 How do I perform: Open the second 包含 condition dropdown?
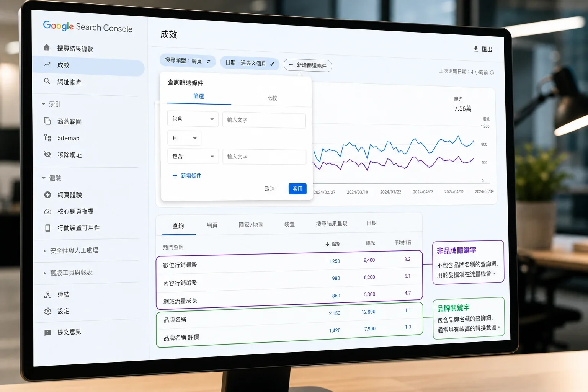(x=193, y=156)
